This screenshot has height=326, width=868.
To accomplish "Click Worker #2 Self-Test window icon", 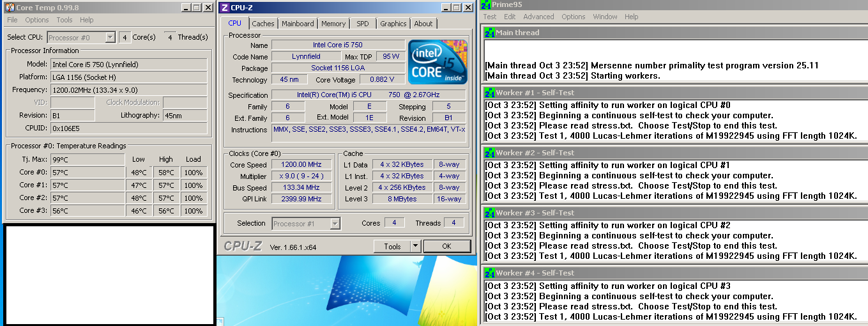I will pyautogui.click(x=490, y=153).
